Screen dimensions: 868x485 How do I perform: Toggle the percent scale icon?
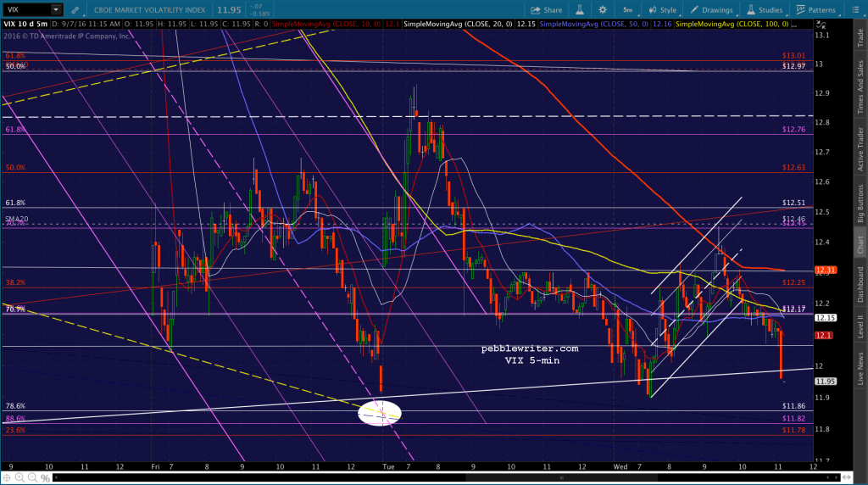[x=46, y=477]
